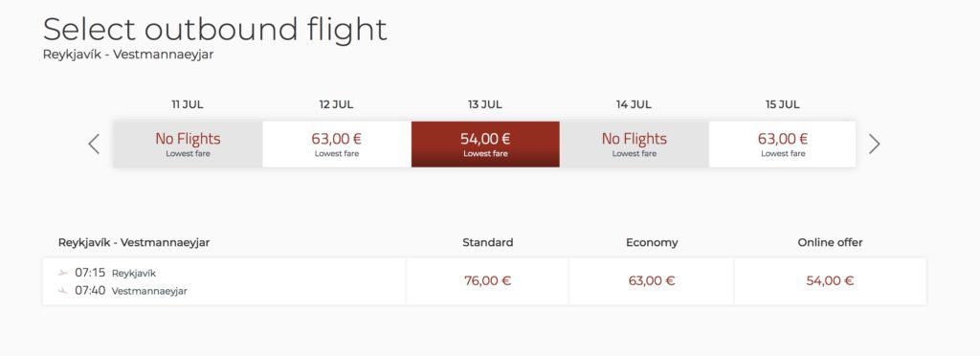Show earlier dates with left chevron
The image size is (980, 356).
[94, 145]
